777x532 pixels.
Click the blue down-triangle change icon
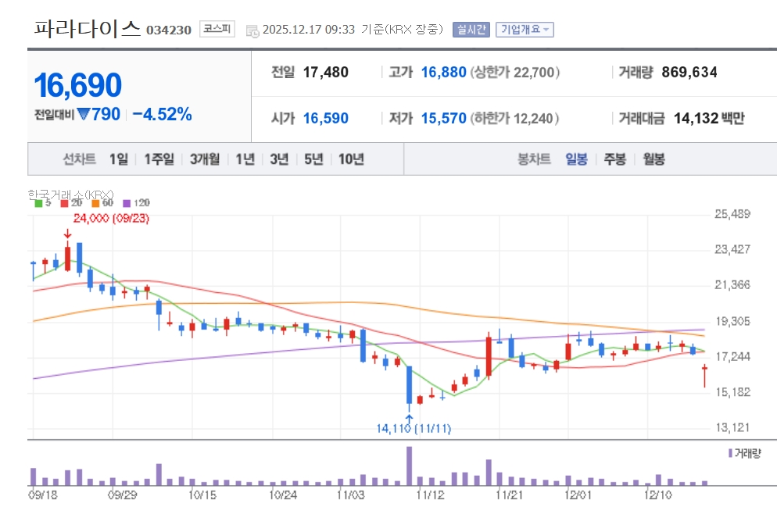pyautogui.click(x=84, y=114)
